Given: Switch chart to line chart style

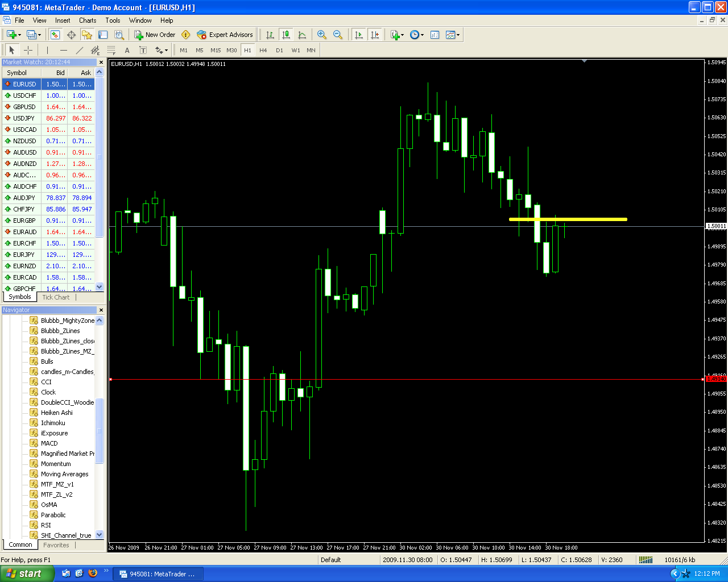Looking at the screenshot, I should click(x=302, y=35).
